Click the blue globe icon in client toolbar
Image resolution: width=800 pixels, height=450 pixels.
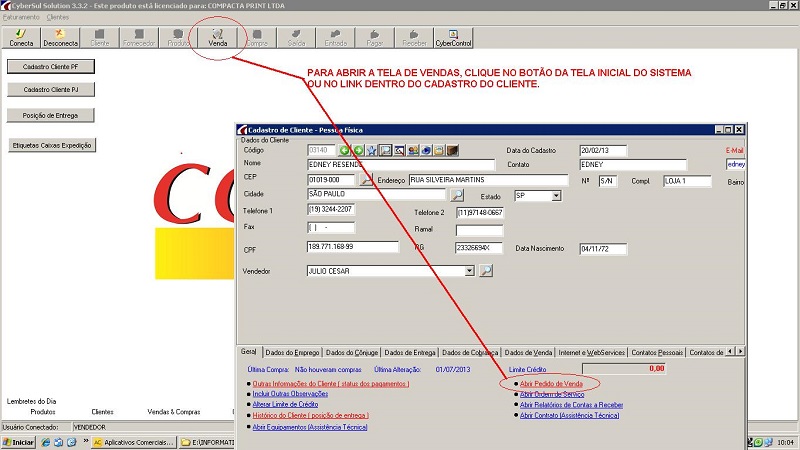(x=426, y=151)
